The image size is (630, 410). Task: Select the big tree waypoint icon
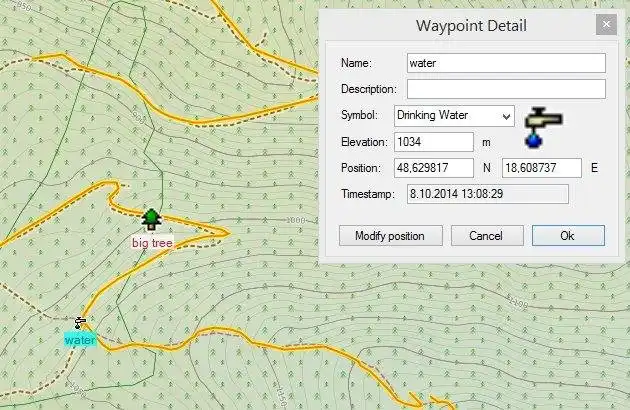click(x=151, y=219)
